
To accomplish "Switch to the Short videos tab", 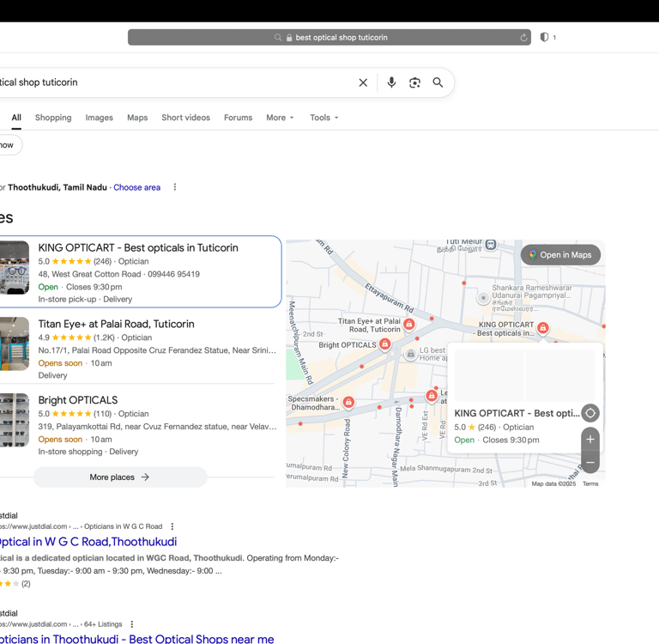I will pyautogui.click(x=185, y=118).
